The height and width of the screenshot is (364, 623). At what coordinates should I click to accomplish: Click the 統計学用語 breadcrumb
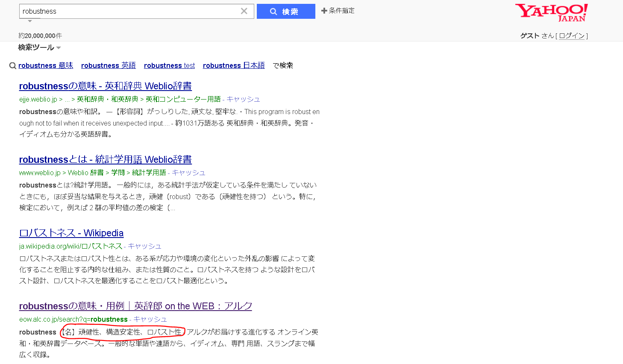149,173
